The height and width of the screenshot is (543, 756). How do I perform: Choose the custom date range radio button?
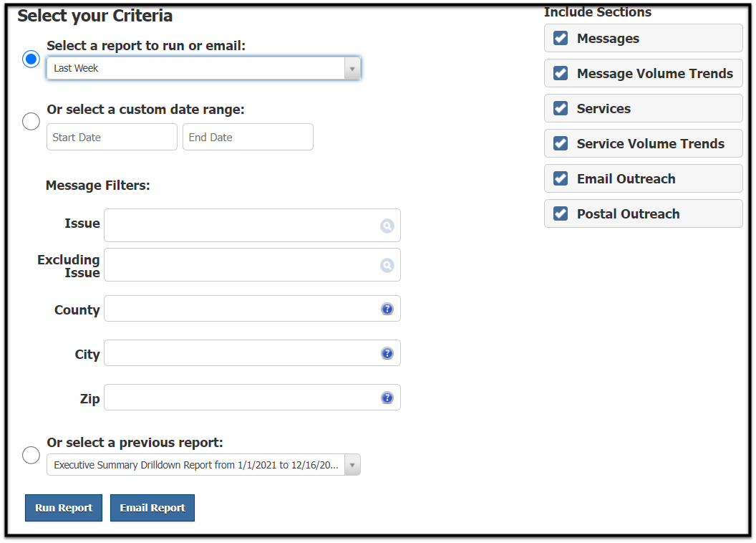point(31,121)
